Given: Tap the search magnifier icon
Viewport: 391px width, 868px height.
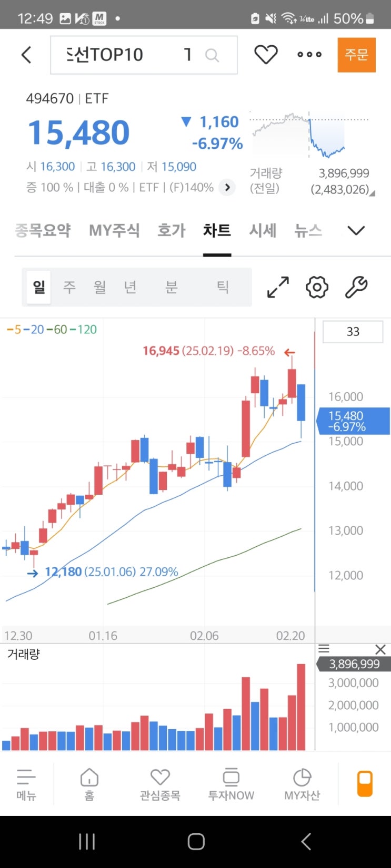Looking at the screenshot, I should pyautogui.click(x=212, y=55).
